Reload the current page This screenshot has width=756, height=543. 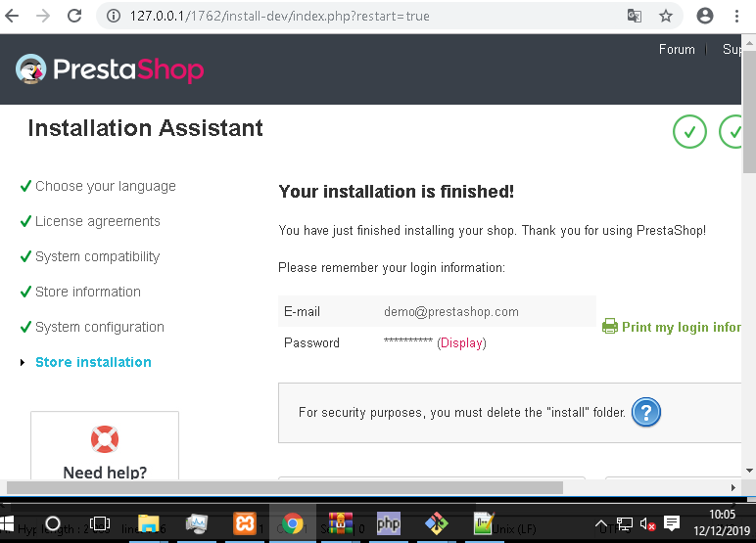pyautogui.click(x=74, y=16)
